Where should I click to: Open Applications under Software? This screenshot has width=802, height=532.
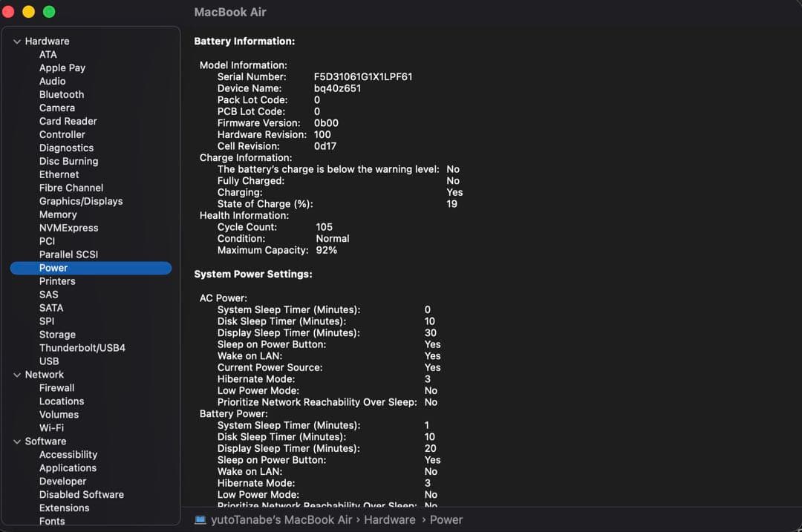tap(68, 468)
